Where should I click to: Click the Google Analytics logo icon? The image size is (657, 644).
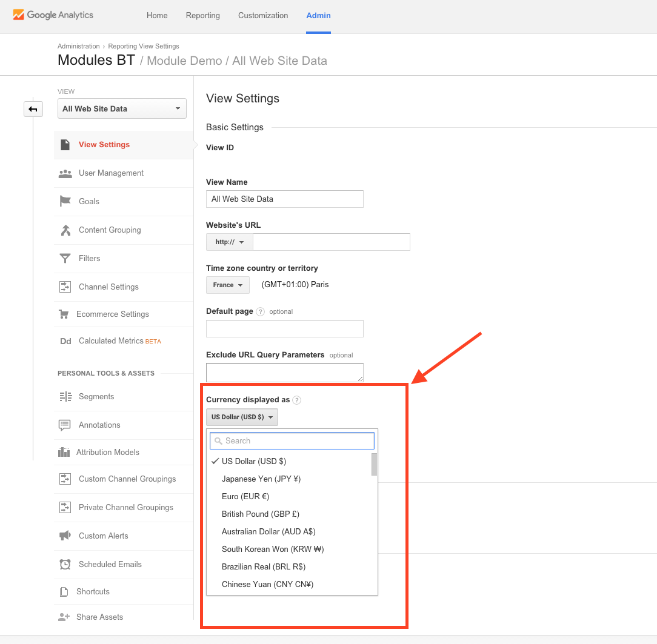click(x=18, y=15)
